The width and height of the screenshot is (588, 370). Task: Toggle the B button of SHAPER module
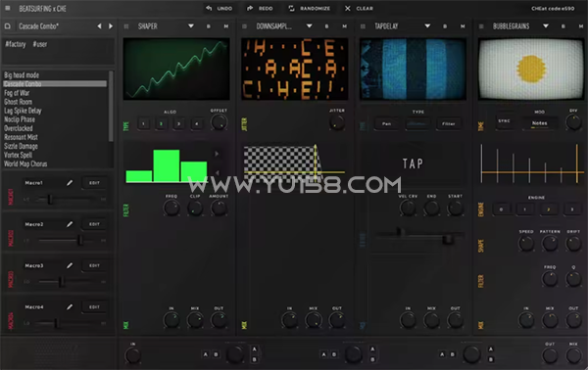point(209,26)
